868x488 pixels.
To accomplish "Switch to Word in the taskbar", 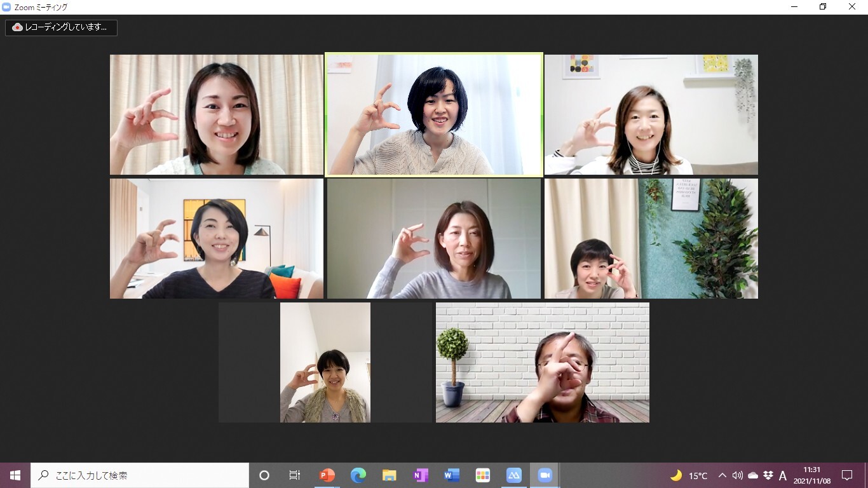I will click(x=452, y=475).
